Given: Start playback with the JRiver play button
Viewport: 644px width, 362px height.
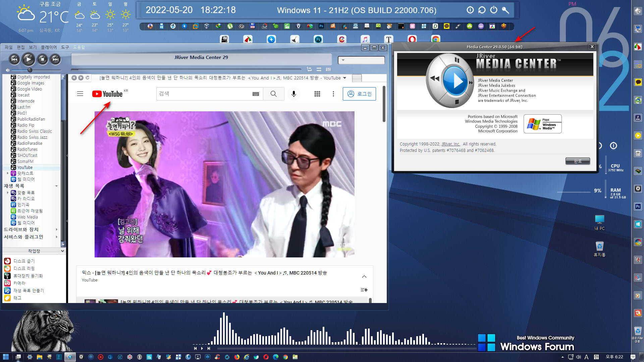Looking at the screenshot, I should (29, 59).
